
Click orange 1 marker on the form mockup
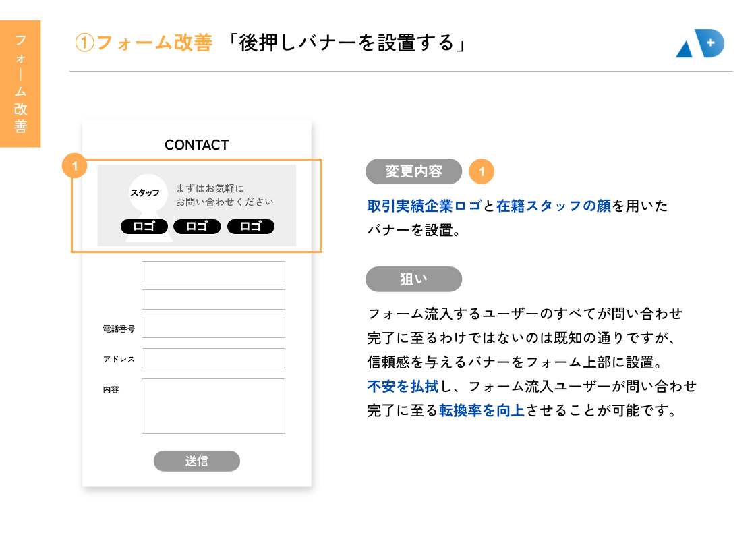pyautogui.click(x=75, y=165)
